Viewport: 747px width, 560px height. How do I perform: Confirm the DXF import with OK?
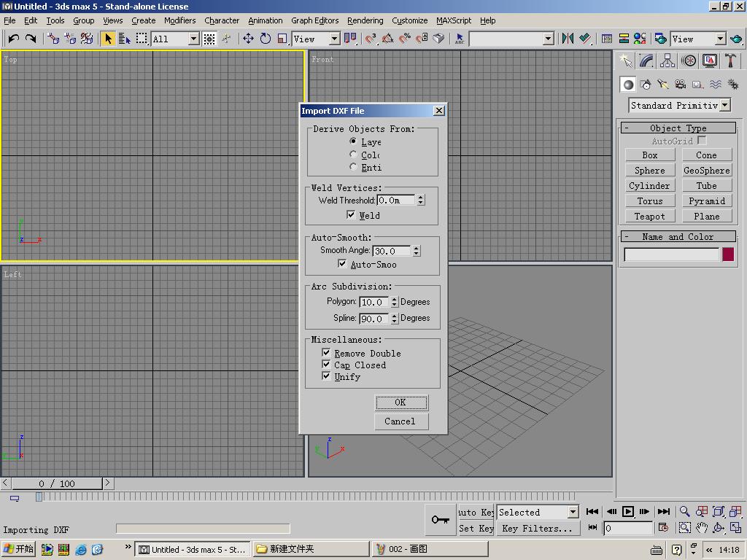(x=401, y=402)
